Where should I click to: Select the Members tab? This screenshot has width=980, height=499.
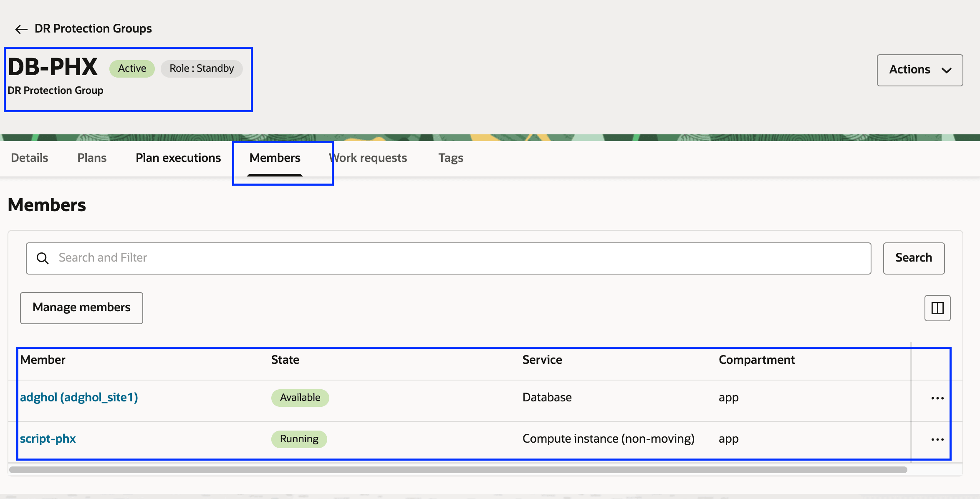(275, 158)
